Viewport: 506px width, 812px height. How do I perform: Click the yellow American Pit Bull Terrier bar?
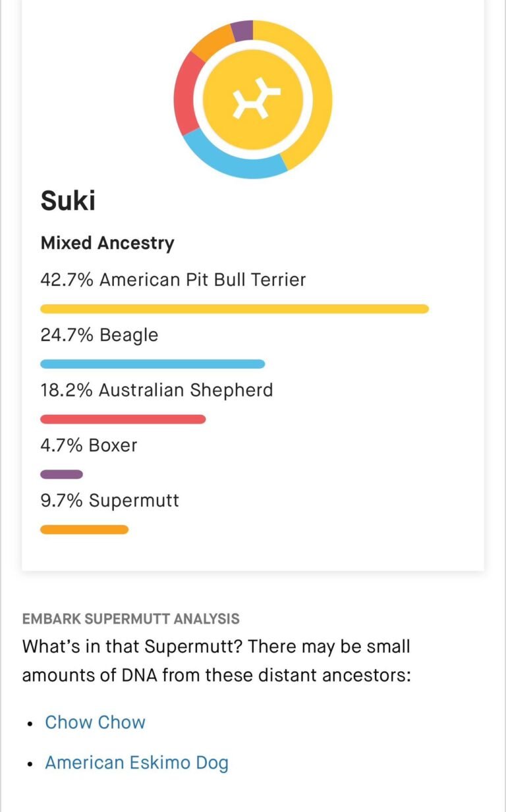pos(235,309)
